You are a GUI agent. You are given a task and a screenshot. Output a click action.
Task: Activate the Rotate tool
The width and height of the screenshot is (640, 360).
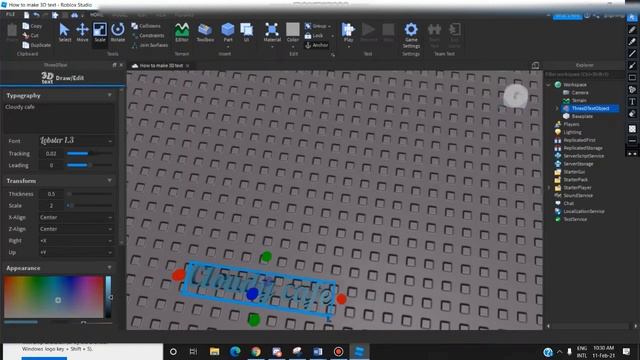coord(118,32)
